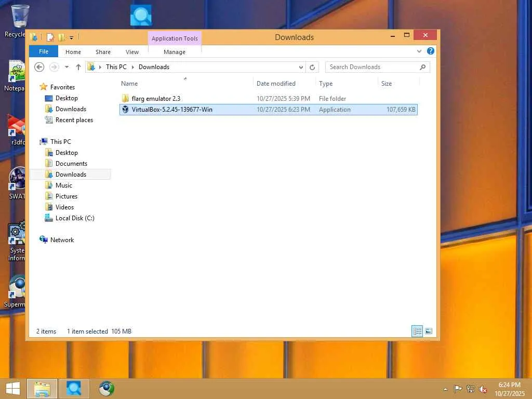Switch to the Details view layout

pos(417,331)
